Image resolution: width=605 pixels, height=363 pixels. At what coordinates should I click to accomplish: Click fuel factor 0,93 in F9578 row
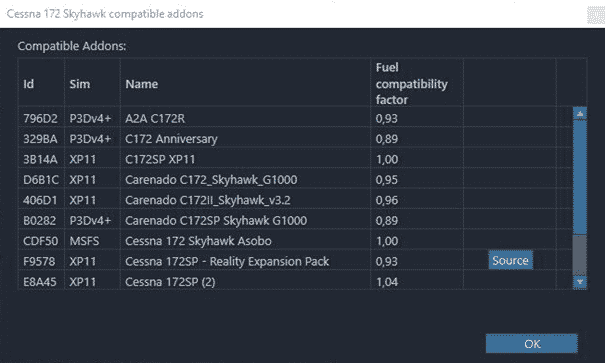tap(387, 262)
